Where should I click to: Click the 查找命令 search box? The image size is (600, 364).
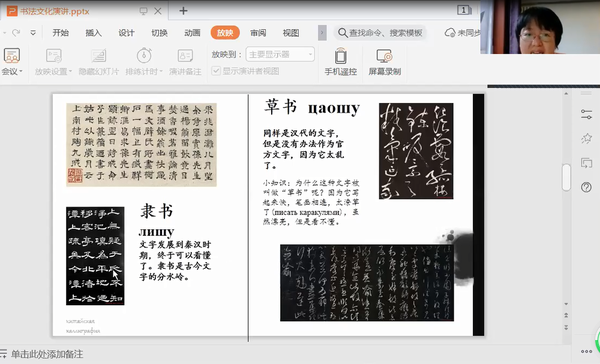pyautogui.click(x=381, y=33)
